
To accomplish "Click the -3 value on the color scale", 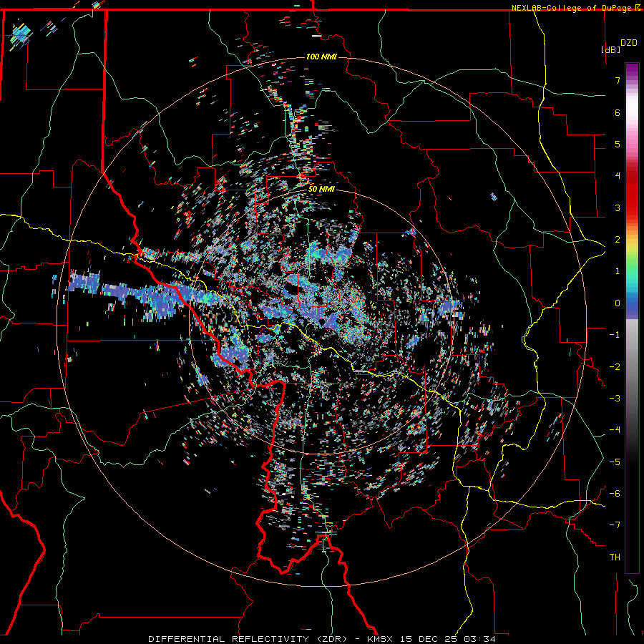I will [615, 398].
